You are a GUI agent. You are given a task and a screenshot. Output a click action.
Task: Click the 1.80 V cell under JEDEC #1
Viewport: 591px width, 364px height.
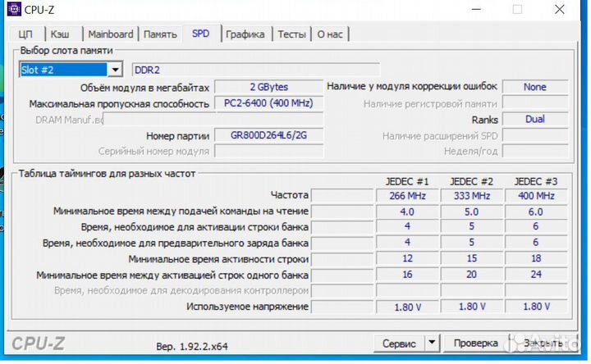point(407,307)
